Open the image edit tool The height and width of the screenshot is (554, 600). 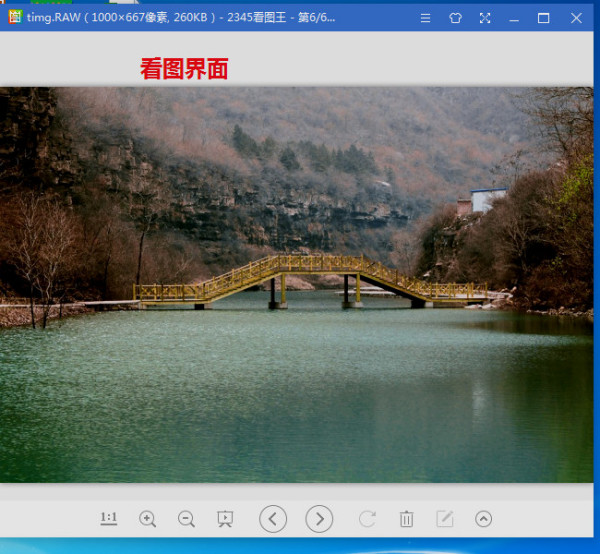tap(445, 519)
